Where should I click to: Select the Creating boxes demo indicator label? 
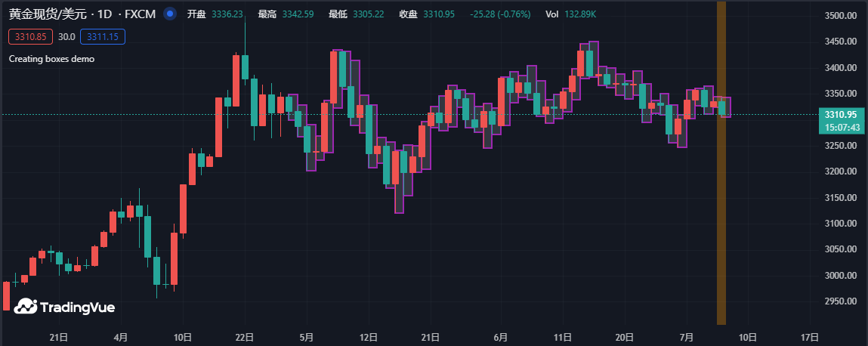click(51, 58)
